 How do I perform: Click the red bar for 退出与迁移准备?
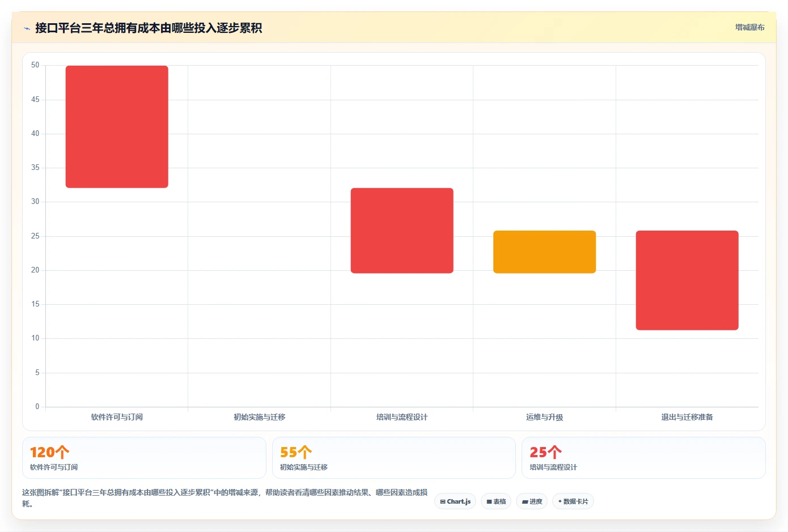pos(687,280)
